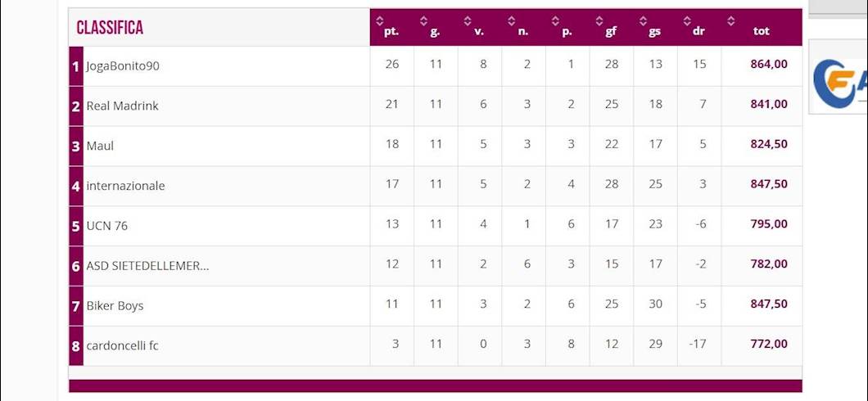Click the CLASSIFICA table heading
This screenshot has width=868, height=401.
[x=110, y=28]
